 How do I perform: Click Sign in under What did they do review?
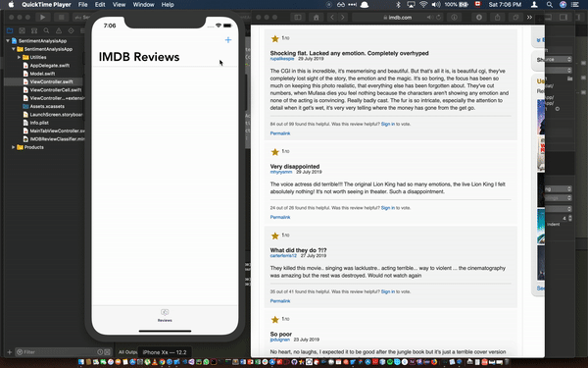click(x=388, y=291)
